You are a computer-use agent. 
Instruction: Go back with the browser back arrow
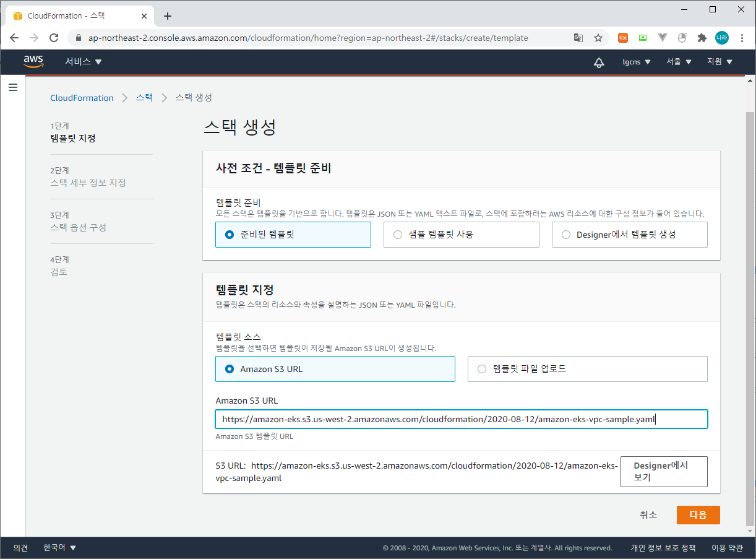tap(14, 38)
